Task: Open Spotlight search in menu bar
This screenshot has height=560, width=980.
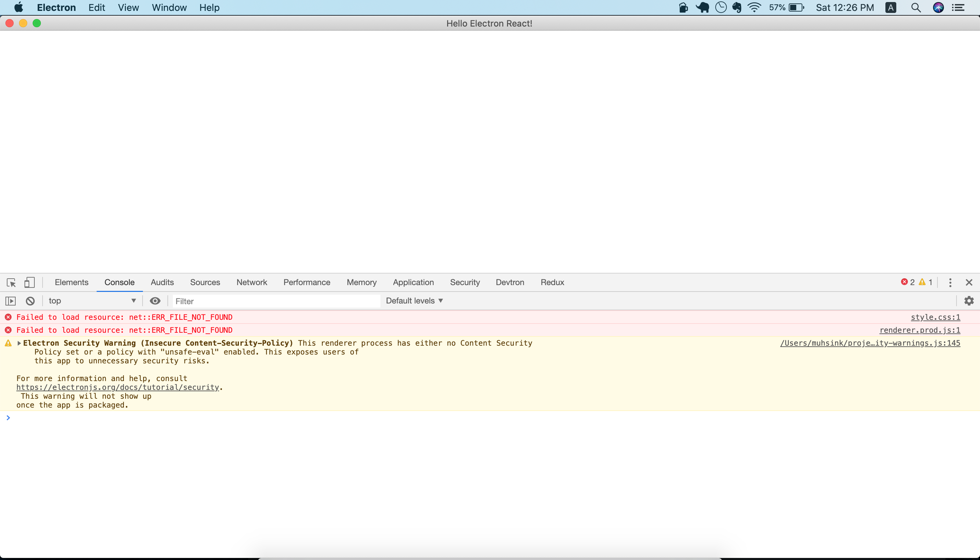Action: point(916,7)
